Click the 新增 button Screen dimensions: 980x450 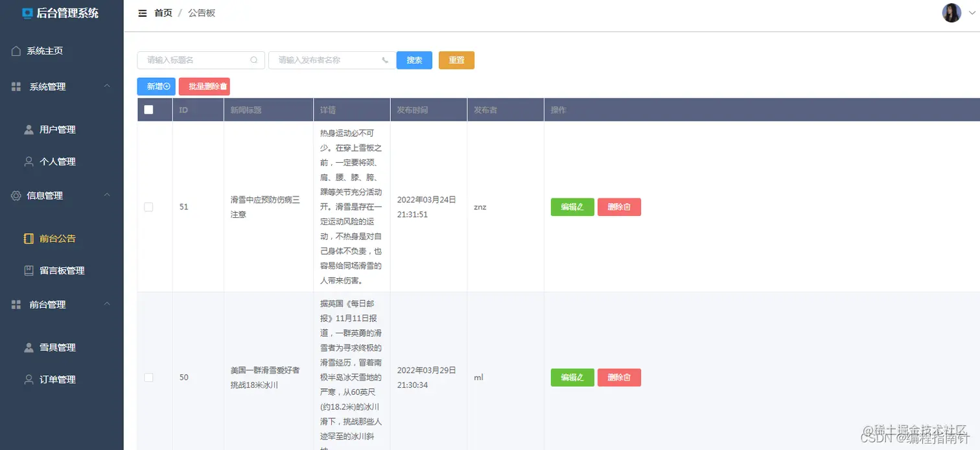click(156, 86)
